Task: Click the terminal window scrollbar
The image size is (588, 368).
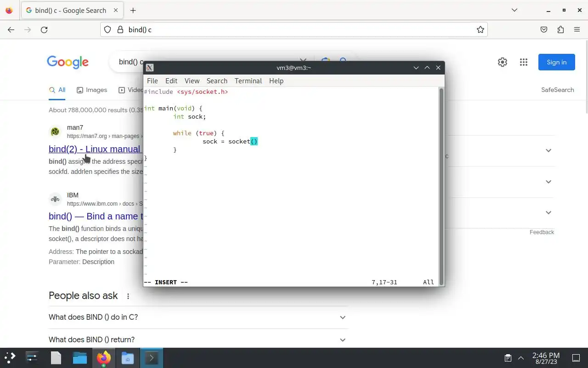Action: 441,186
